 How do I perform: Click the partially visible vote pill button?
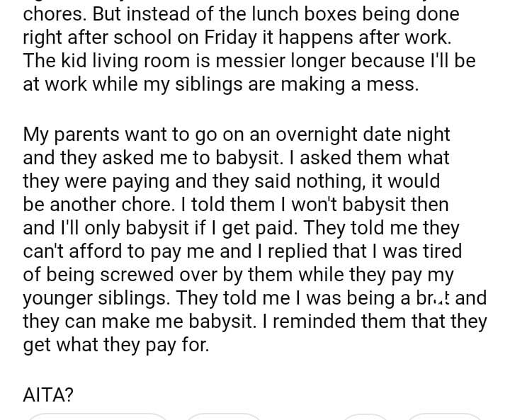[x=99, y=416]
